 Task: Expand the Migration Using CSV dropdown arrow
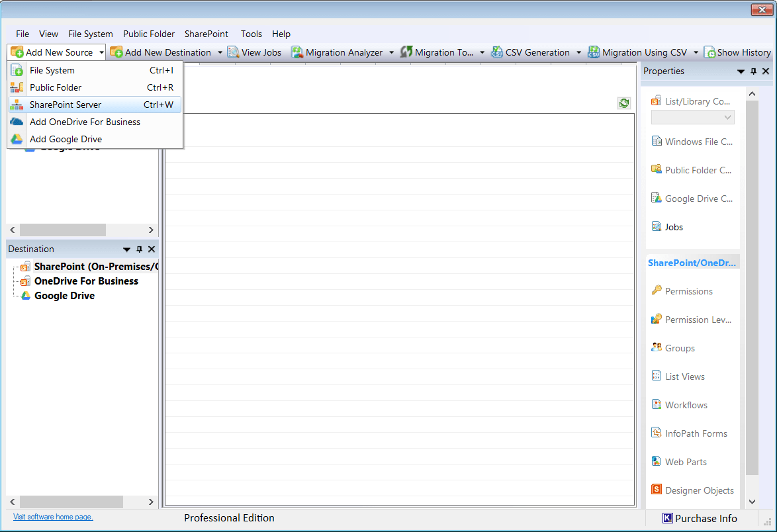click(x=696, y=52)
